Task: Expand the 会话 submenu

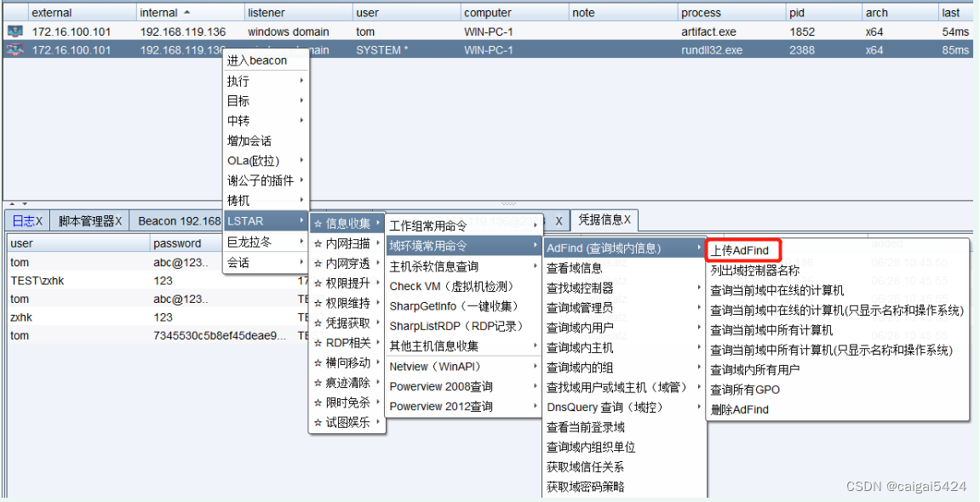Action: [x=266, y=263]
